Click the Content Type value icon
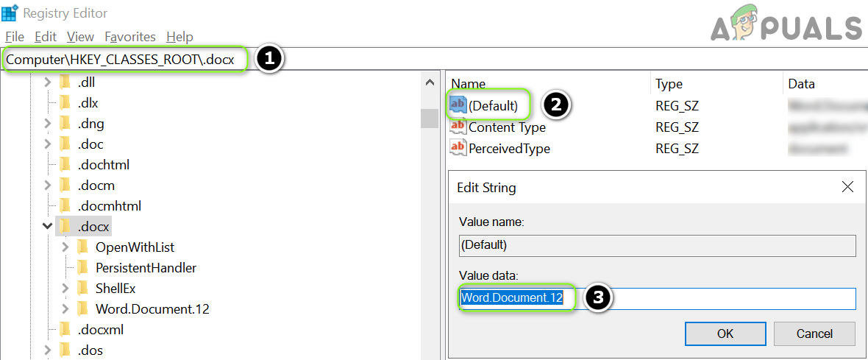The image size is (868, 360). click(x=458, y=127)
